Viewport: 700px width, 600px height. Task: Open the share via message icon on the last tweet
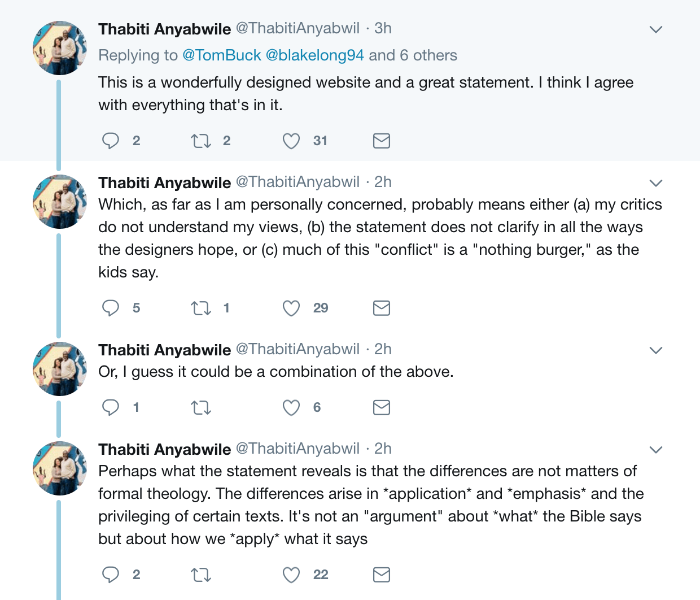coord(381,575)
